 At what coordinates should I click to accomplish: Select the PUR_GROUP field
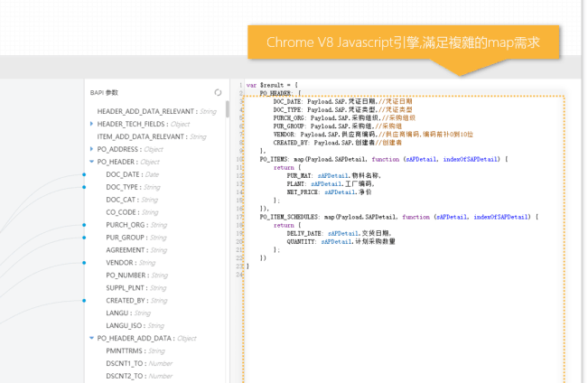(136, 238)
